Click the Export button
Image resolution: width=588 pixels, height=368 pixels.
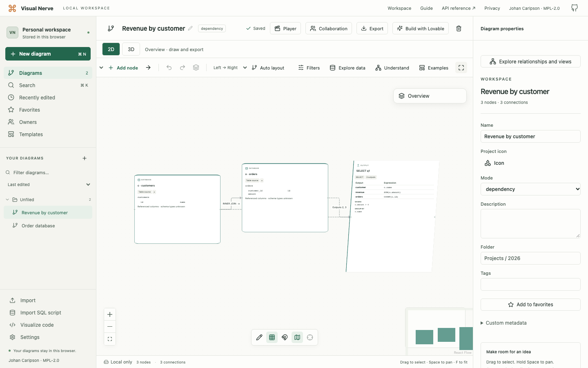[x=372, y=29]
